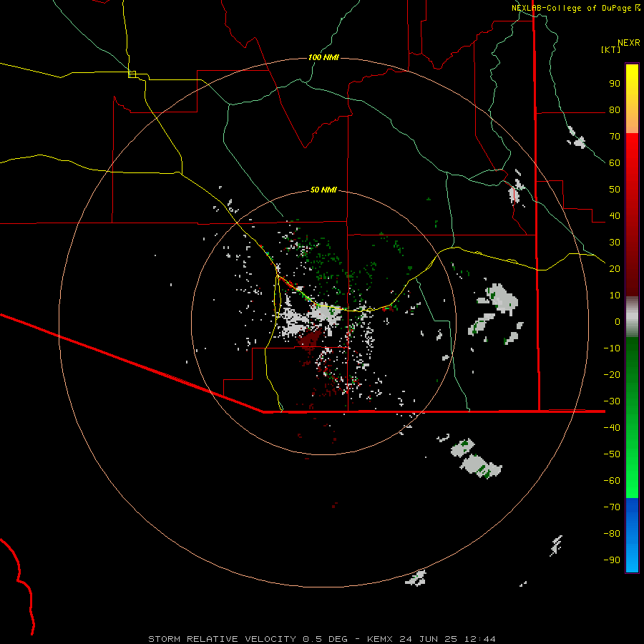Select the positive 90 value on velocity scale
Image resolution: width=644 pixels, height=644 pixels.
615,84
